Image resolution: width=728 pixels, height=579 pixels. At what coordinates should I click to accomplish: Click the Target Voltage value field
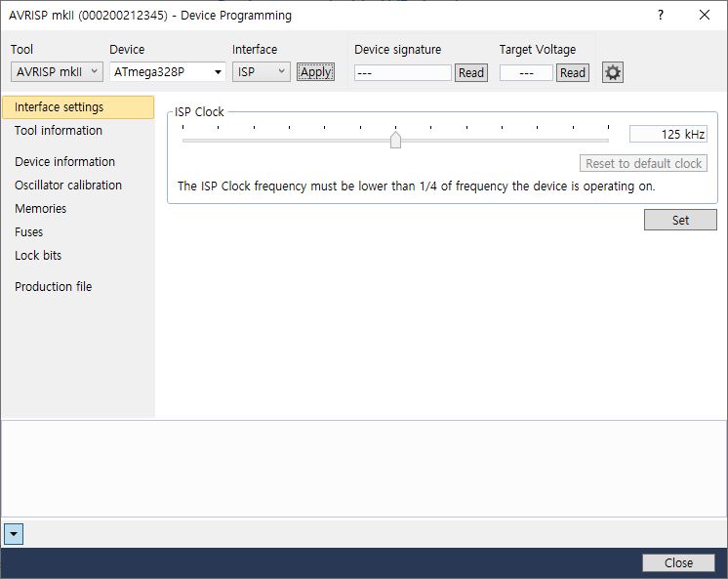click(x=526, y=72)
